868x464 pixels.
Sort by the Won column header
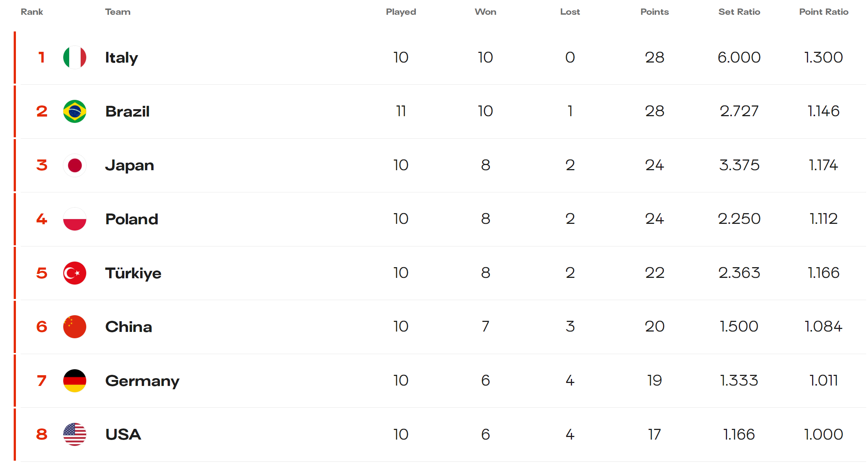(x=485, y=12)
